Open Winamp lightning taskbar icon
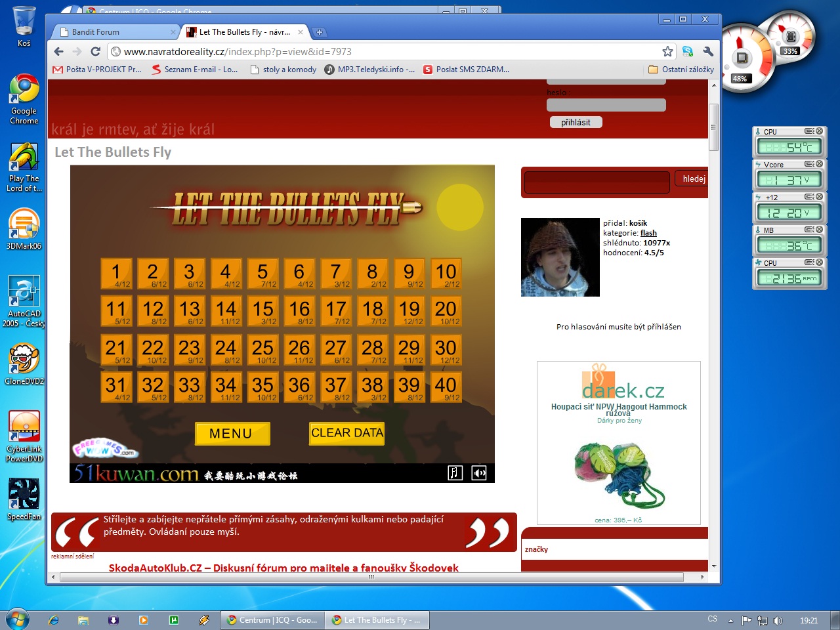 tap(204, 620)
